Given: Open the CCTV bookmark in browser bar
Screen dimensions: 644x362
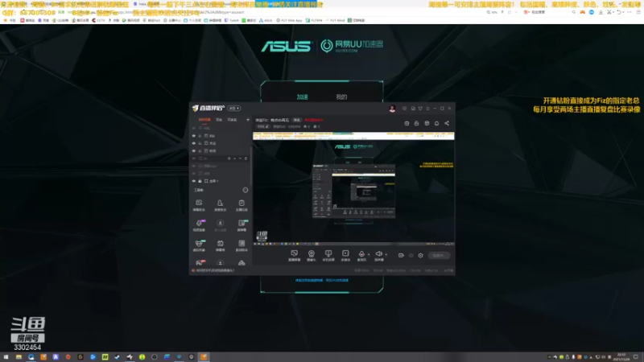Looking at the screenshot, I should (x=98, y=20).
